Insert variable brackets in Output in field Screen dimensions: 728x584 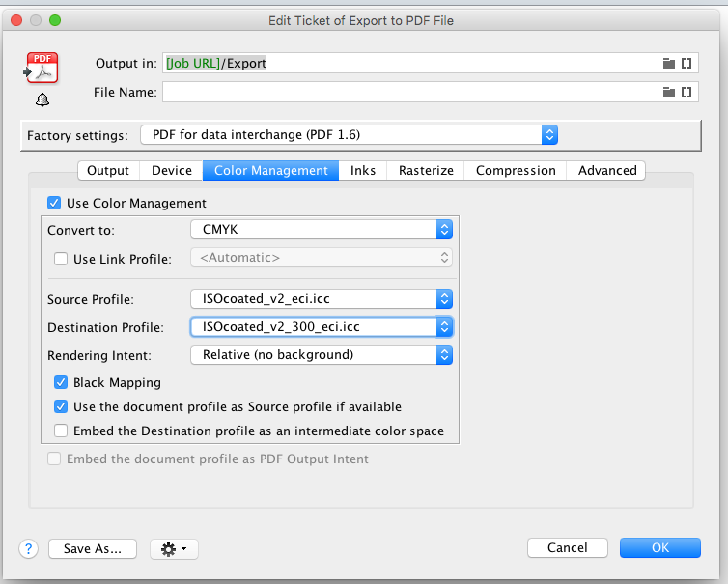pyautogui.click(x=686, y=63)
